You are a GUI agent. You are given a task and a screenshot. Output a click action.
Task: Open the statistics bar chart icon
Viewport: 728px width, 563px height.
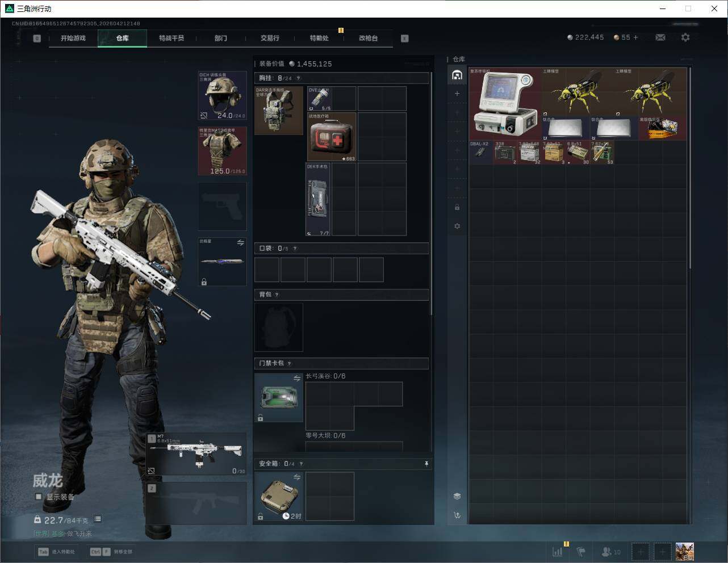pyautogui.click(x=558, y=551)
